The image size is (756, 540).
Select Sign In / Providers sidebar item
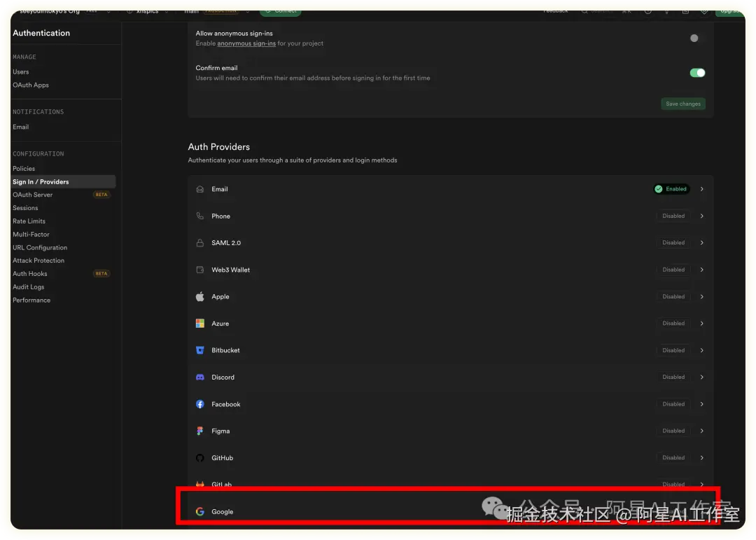tap(63, 182)
